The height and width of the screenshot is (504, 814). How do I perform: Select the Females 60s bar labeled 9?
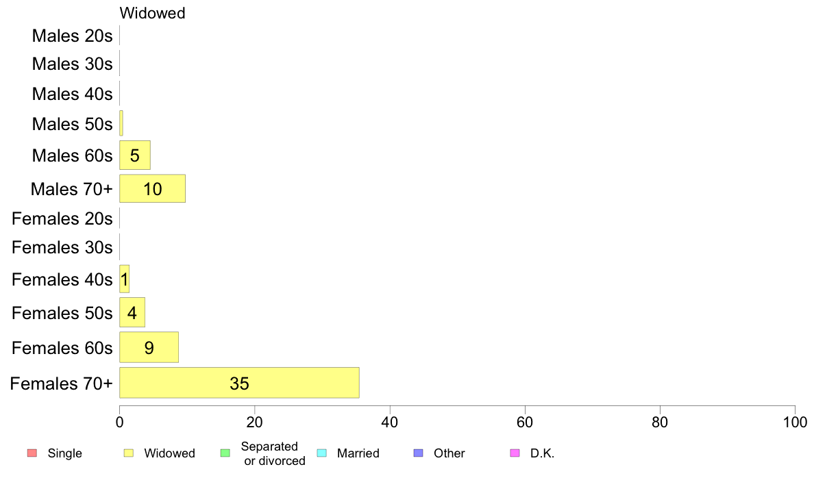149,347
